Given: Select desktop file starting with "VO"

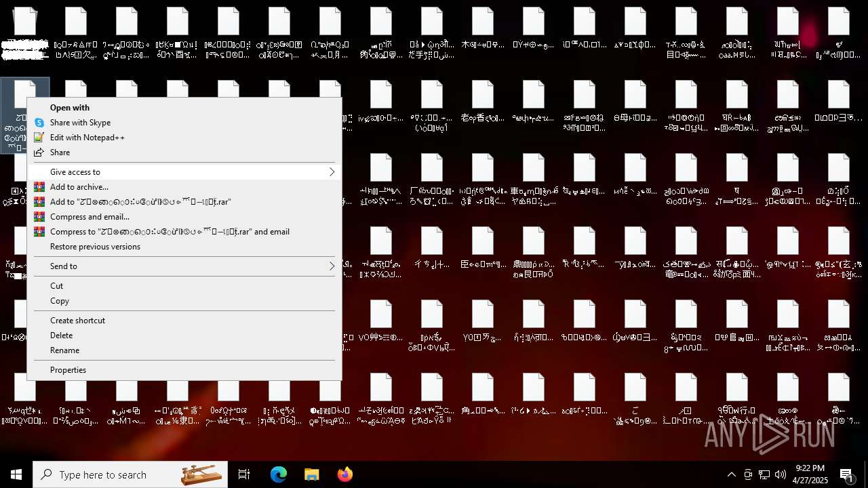Looking at the screenshot, I should 381,321.
